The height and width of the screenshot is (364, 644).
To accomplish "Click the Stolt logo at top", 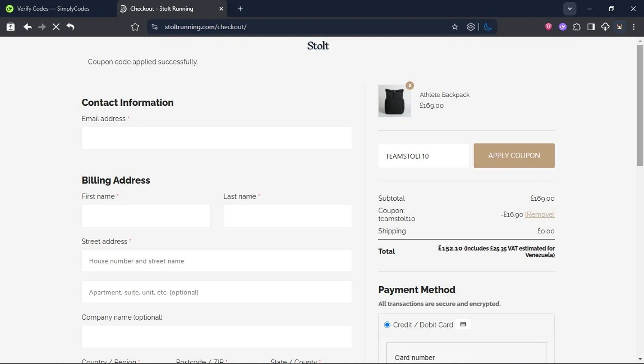I will click(318, 46).
